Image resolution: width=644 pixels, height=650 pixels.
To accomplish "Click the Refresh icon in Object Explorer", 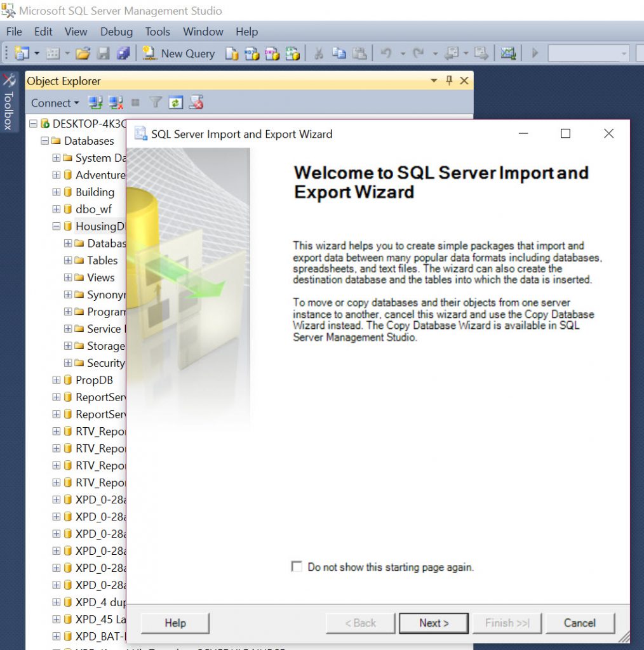I will (176, 102).
